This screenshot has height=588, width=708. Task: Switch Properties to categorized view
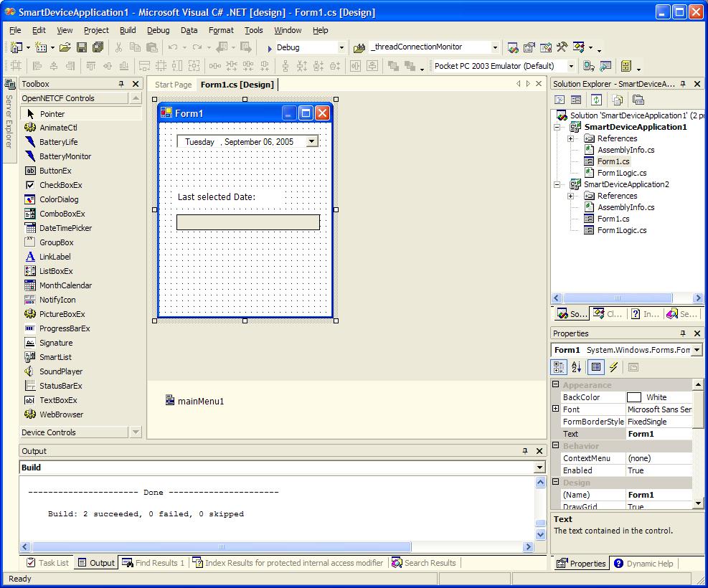[x=559, y=367]
